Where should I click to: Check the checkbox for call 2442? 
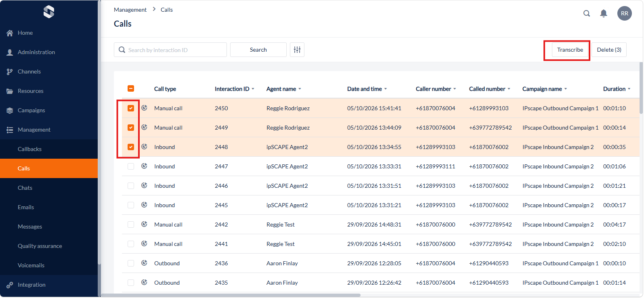131,225
